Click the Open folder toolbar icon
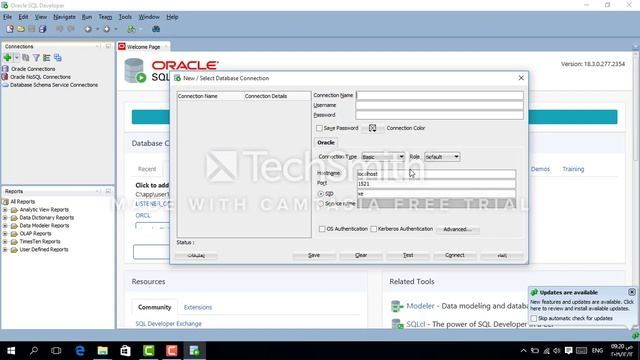 tap(21, 29)
